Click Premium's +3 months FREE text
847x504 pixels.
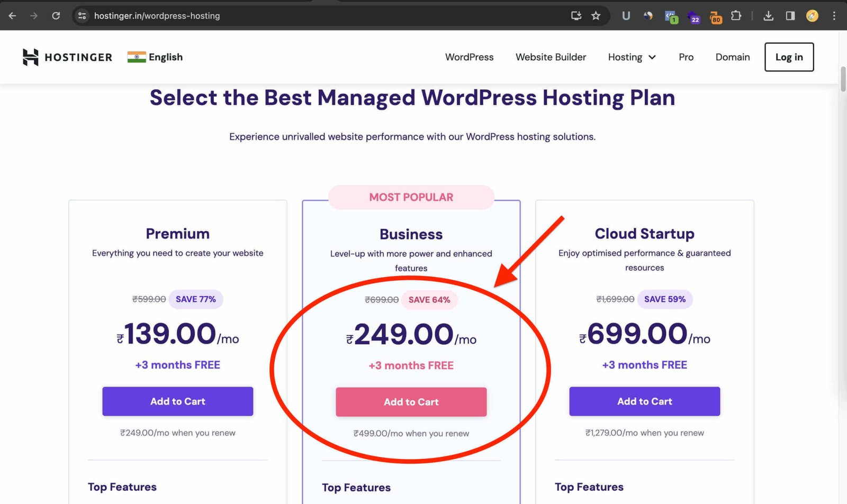[x=178, y=365]
